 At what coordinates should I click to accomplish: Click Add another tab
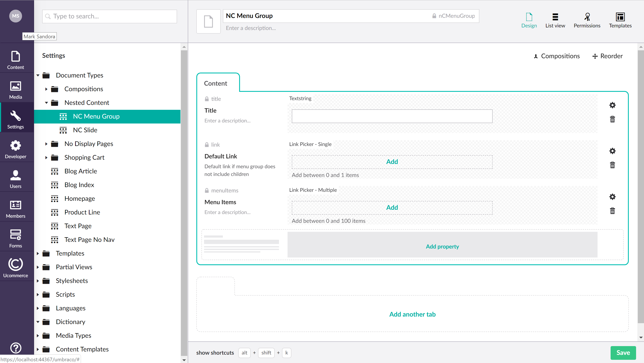point(412,314)
